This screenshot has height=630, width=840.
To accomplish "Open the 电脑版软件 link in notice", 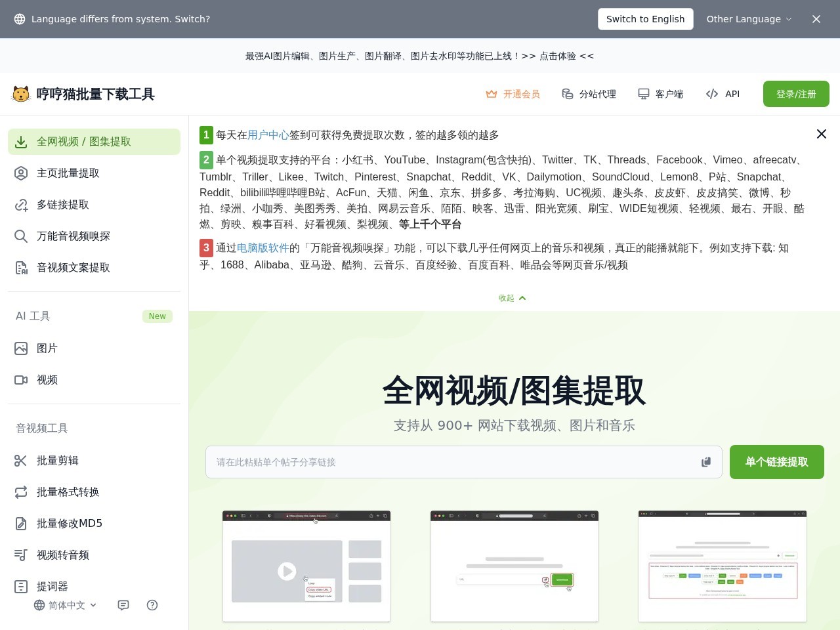I will 263,247.
